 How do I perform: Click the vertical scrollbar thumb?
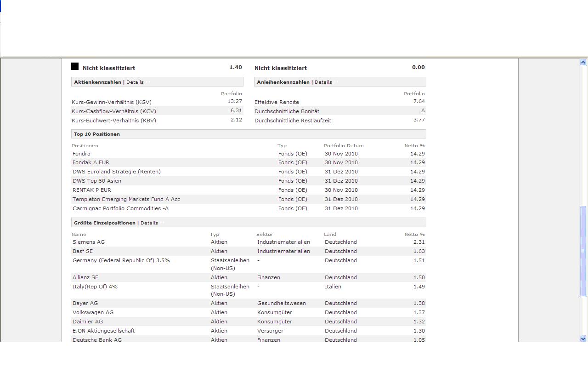click(583, 251)
